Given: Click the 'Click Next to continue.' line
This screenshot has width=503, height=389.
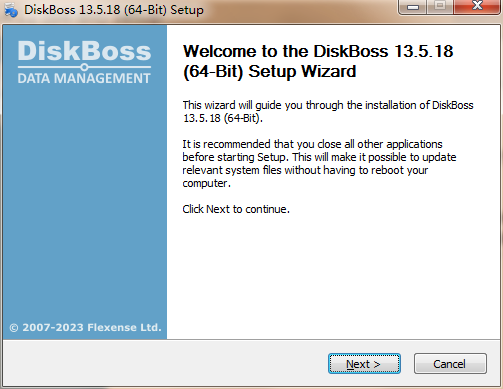Looking at the screenshot, I should point(236,209).
